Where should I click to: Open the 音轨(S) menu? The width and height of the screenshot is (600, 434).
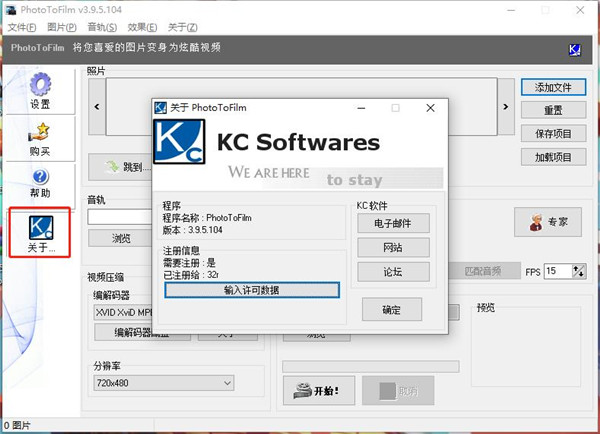point(102,27)
